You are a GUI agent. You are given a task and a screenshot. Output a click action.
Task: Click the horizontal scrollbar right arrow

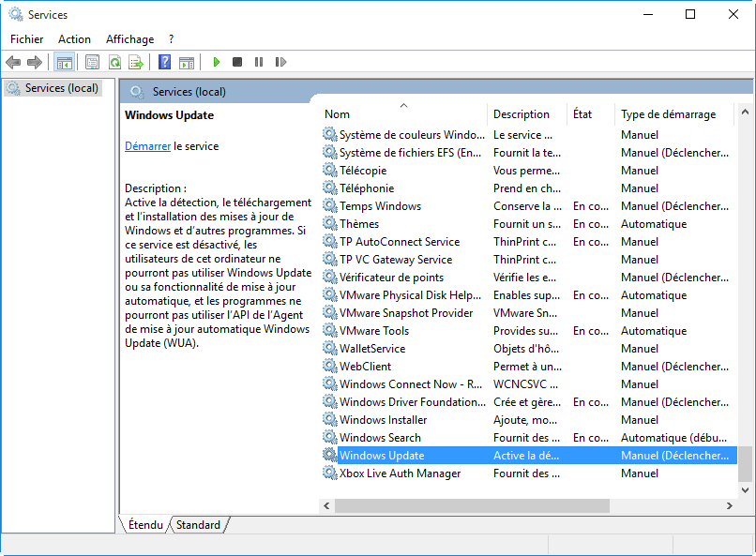click(x=729, y=505)
